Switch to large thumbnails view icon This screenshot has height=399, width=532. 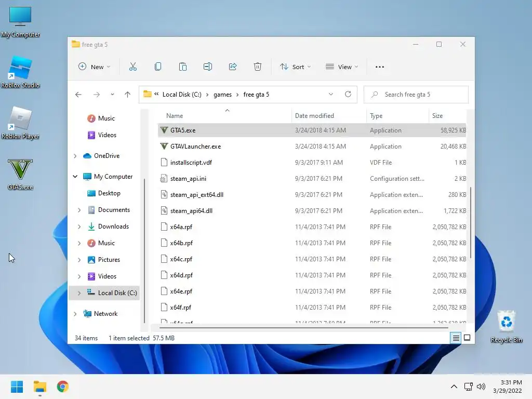(467, 338)
